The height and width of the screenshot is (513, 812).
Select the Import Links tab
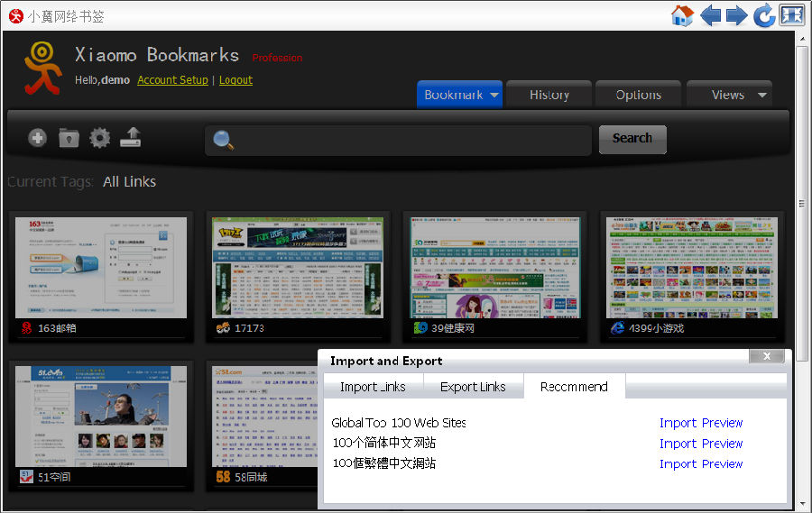click(x=373, y=387)
